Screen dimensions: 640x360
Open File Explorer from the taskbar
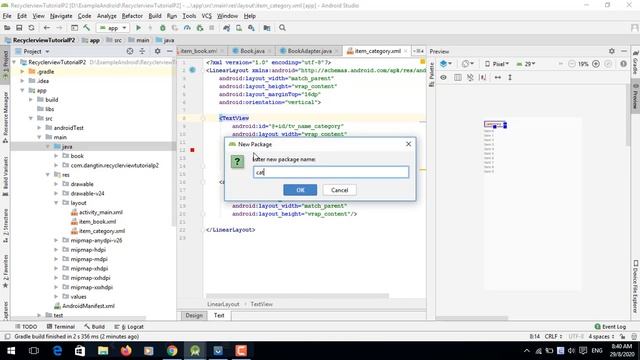pos(103,351)
